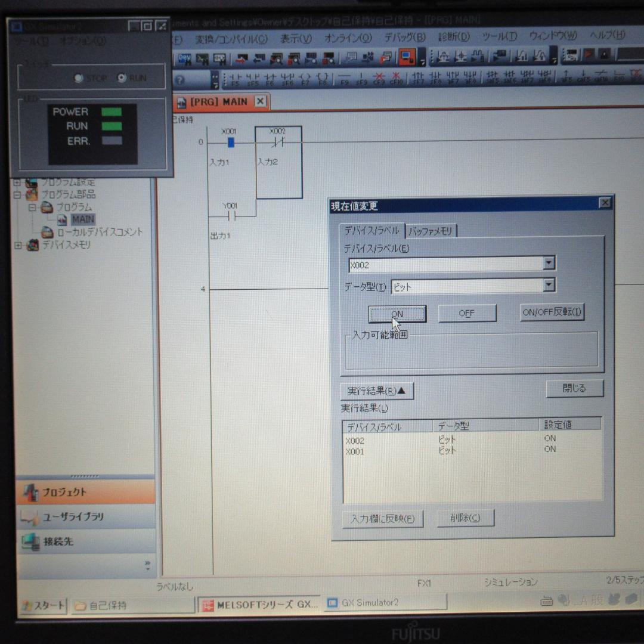Insert horizontal line (F9) from ladder toolbar
This screenshot has width=644, height=644.
pos(344,79)
